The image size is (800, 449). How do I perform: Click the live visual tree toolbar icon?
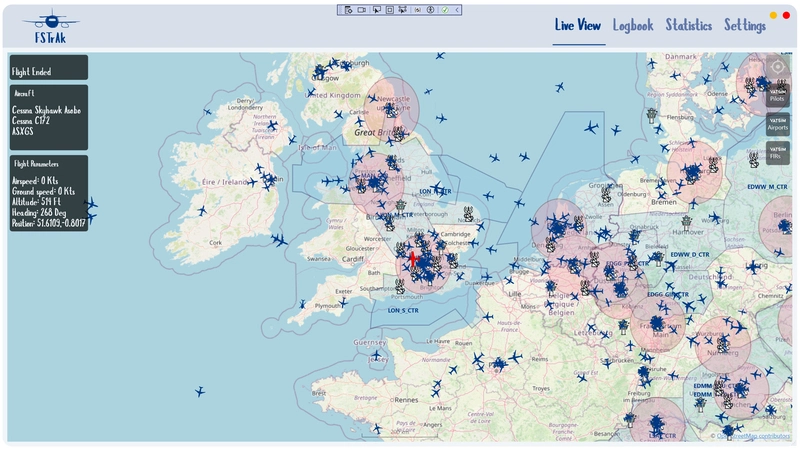[x=348, y=10]
